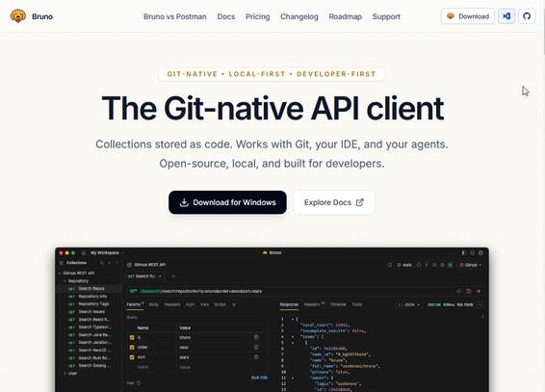Click the orange save icon in URL bar
Screen dimensions: 545x392
point(468,291)
